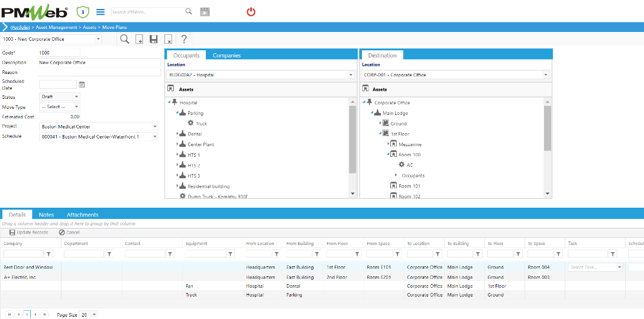Select the Details tab
This screenshot has height=319, width=644.
17,215
